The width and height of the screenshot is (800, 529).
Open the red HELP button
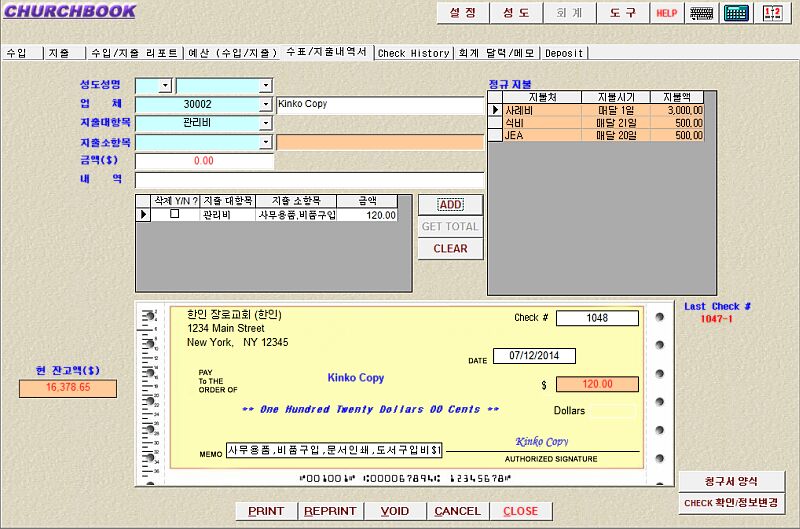coord(666,13)
